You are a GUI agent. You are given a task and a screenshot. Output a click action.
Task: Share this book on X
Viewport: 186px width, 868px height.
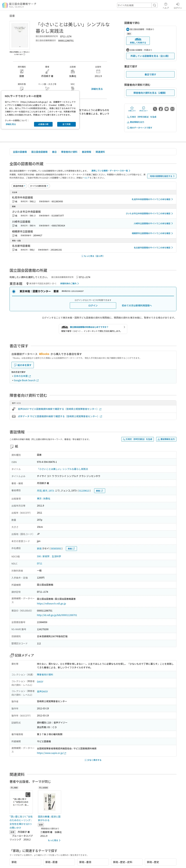click(155, 109)
